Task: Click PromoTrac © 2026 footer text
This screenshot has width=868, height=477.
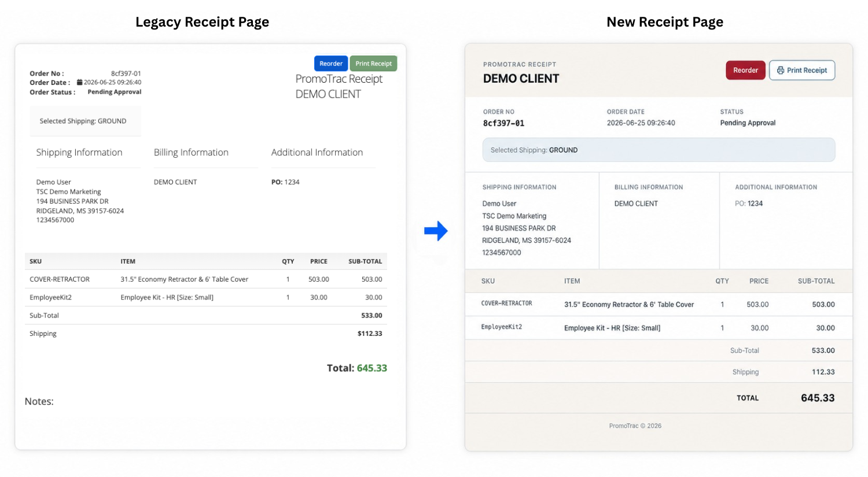Action: tap(635, 426)
